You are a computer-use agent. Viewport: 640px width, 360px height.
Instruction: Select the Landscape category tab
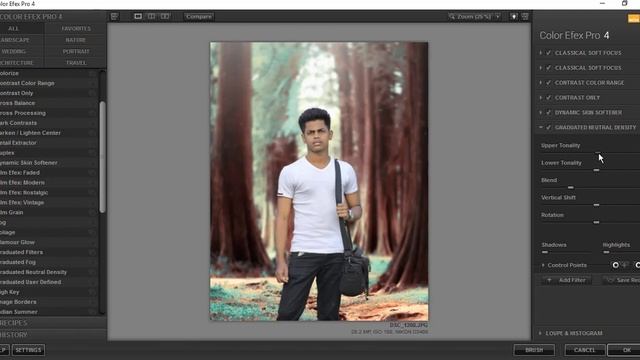(15, 40)
